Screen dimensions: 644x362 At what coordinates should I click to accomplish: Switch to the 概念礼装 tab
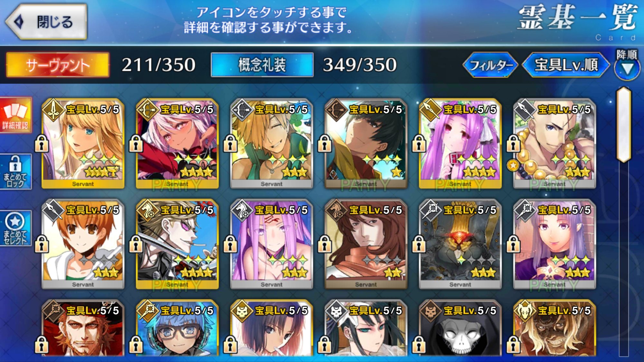pyautogui.click(x=262, y=65)
